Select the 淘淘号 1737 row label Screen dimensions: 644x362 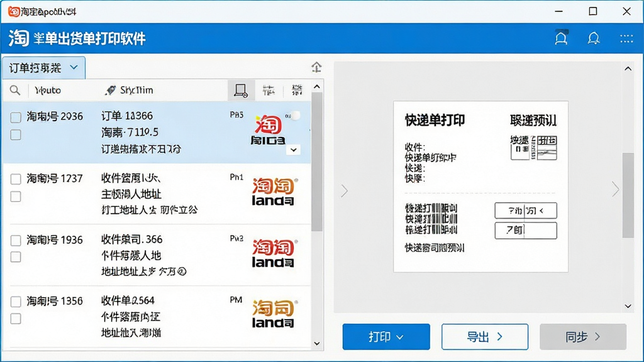click(55, 178)
